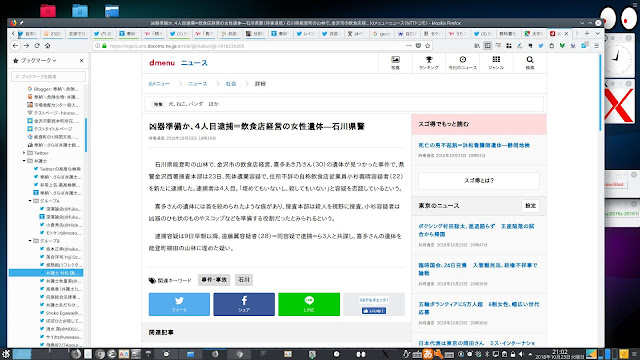Expand the Twitter bookmark folder

tap(24, 153)
